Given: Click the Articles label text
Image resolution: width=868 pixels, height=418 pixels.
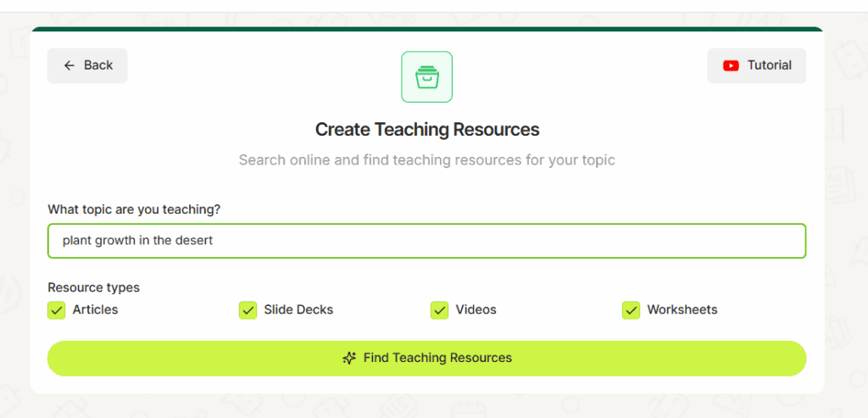Looking at the screenshot, I should [x=95, y=309].
